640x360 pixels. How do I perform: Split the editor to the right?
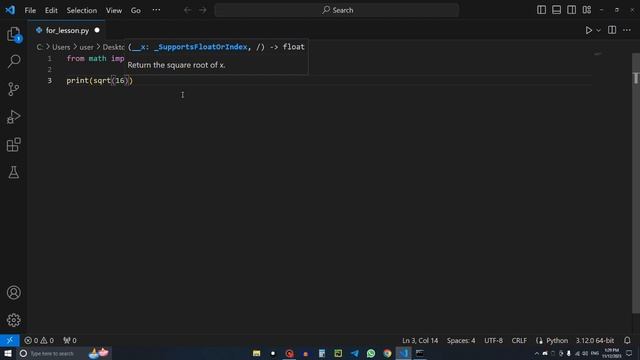[612, 30]
